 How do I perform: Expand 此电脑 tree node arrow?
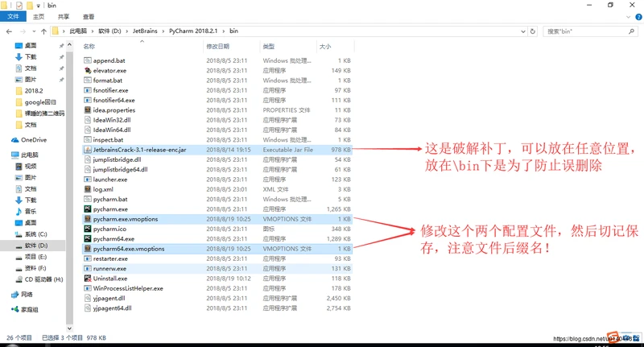(6, 155)
